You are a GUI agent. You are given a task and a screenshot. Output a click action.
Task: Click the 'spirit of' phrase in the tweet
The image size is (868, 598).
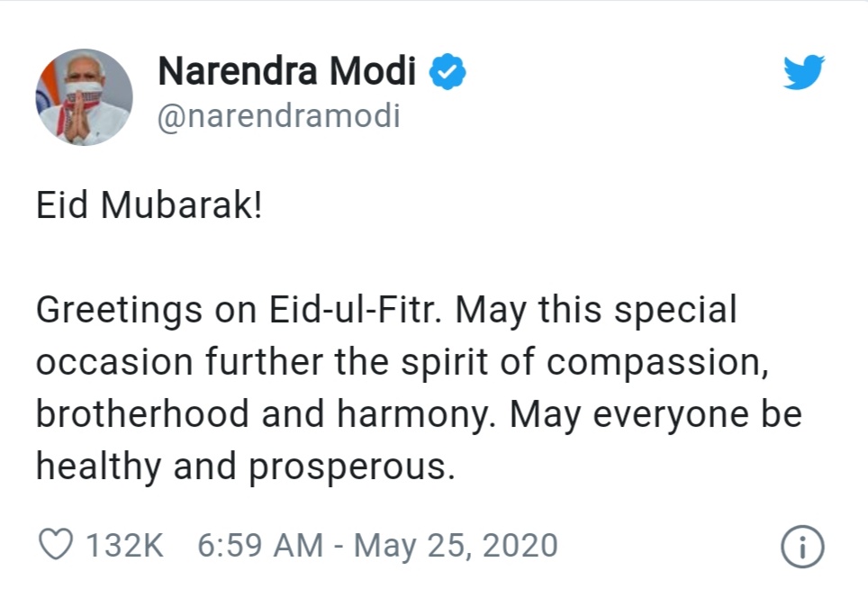tap(467, 363)
